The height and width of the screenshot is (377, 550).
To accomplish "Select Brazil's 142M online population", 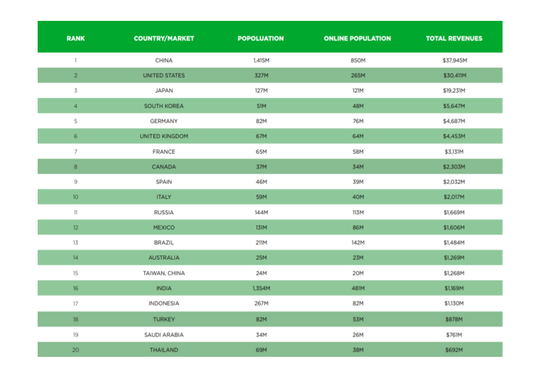I will tap(358, 242).
